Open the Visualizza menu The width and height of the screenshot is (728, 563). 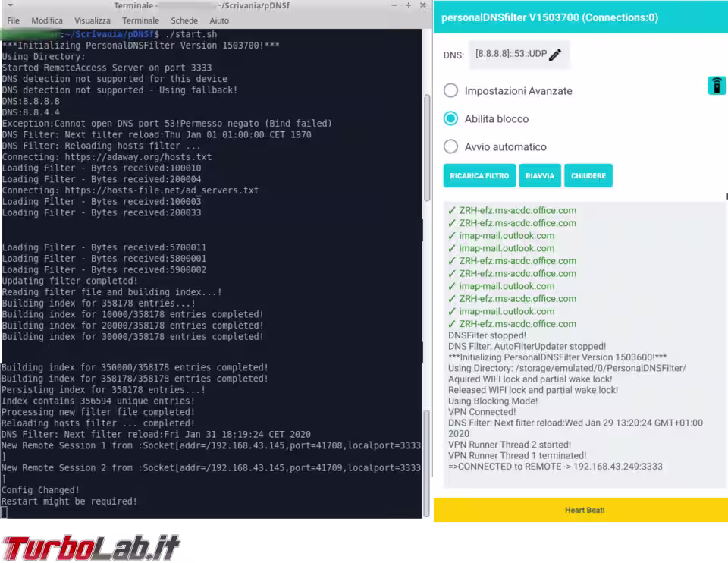pos(93,20)
